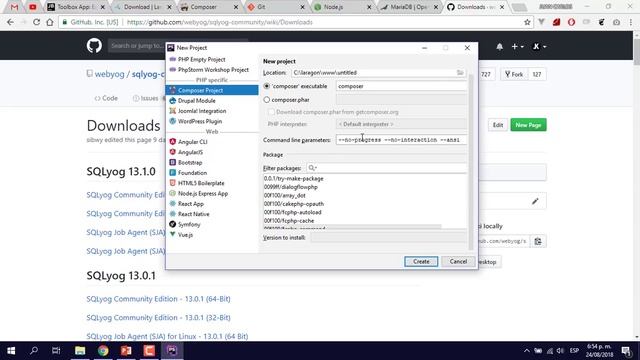This screenshot has height=360, width=640.
Task: Open Windows Start menu
Action: tap(11, 351)
